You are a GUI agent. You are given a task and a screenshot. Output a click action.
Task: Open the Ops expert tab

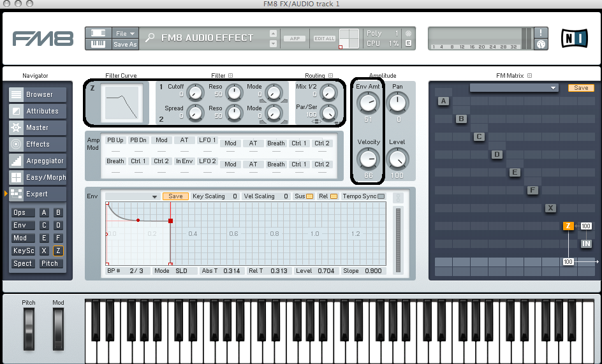click(x=23, y=212)
